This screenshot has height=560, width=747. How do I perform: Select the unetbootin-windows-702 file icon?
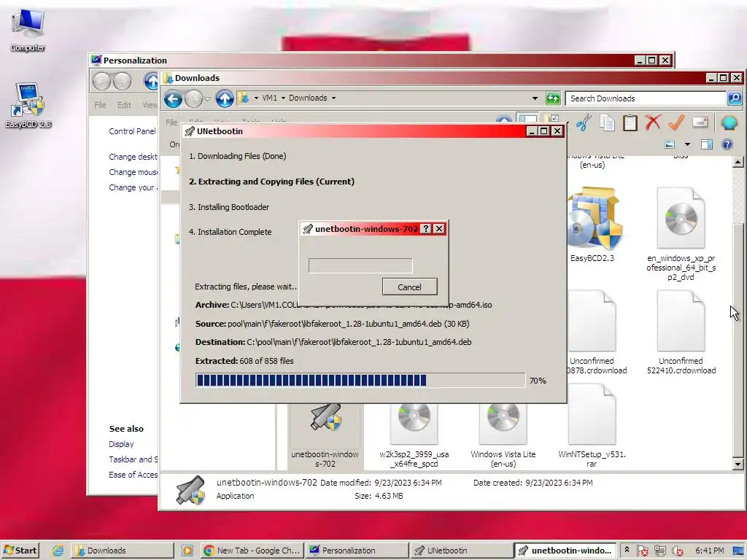coord(325,436)
